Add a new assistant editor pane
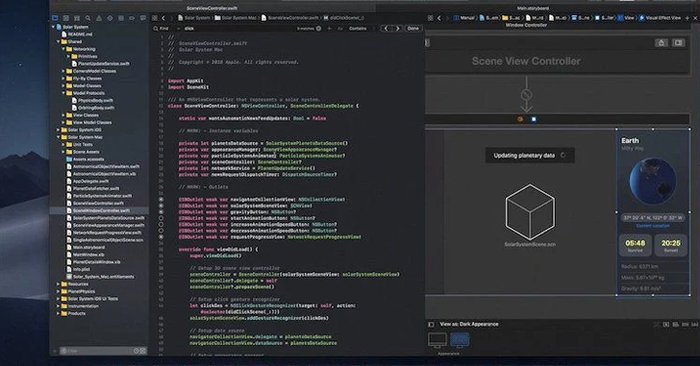The width and height of the screenshot is (700, 366). tap(688, 18)
